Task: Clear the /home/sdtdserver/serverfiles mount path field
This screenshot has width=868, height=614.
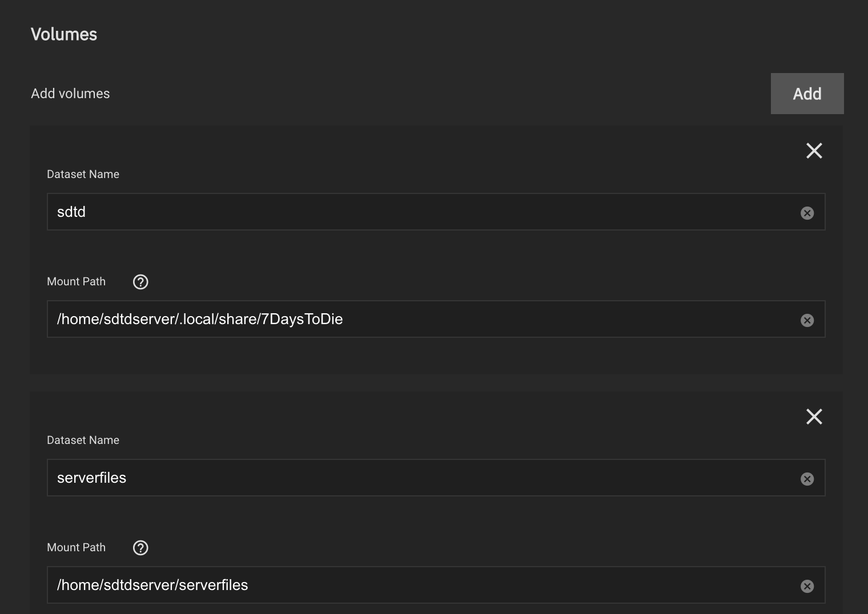Action: [x=807, y=586]
